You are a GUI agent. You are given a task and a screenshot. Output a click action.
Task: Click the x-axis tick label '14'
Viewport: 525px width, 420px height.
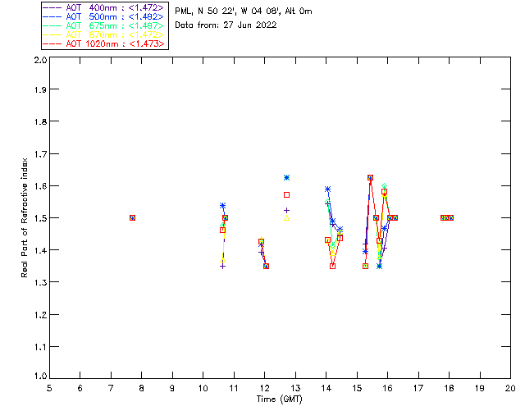tap(326, 389)
